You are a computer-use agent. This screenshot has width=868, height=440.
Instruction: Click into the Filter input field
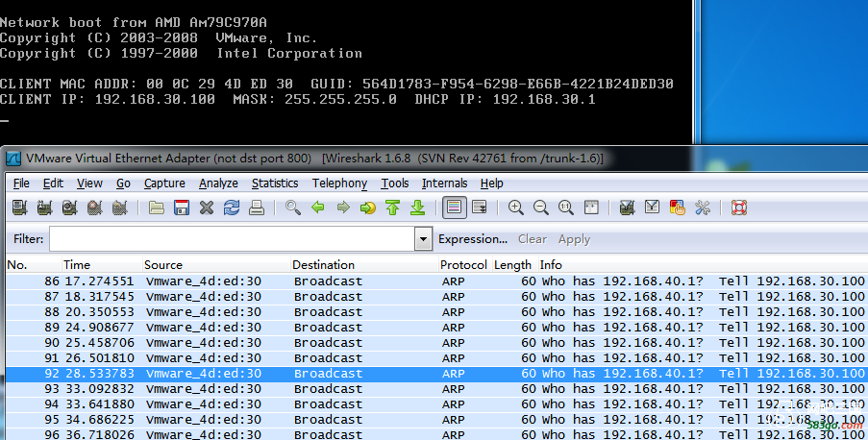pyautogui.click(x=232, y=239)
